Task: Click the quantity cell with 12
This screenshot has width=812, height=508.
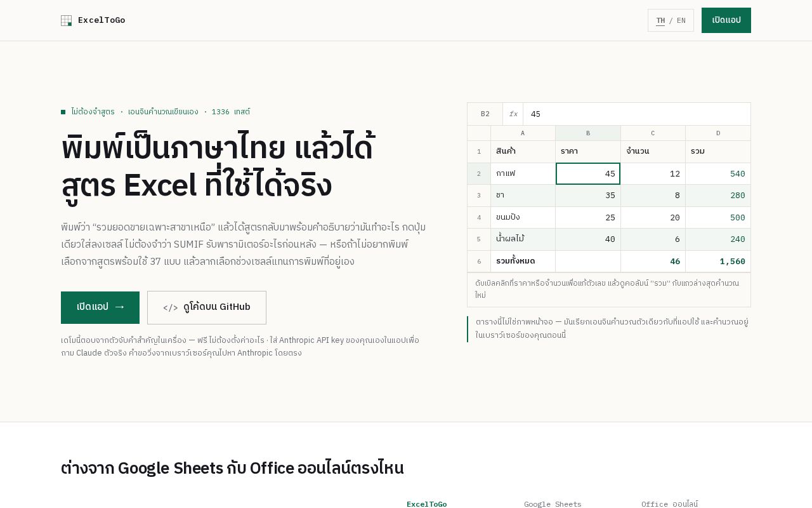Action: coord(653,174)
